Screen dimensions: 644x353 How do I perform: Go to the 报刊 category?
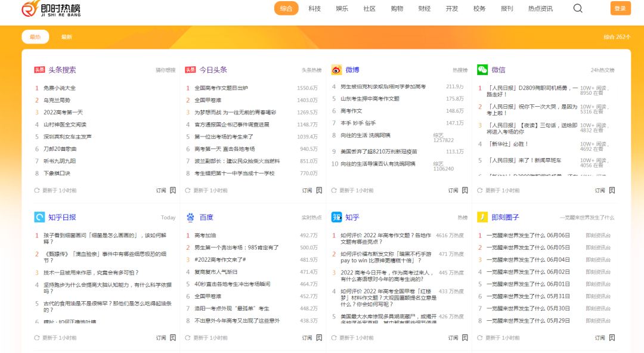click(x=507, y=8)
